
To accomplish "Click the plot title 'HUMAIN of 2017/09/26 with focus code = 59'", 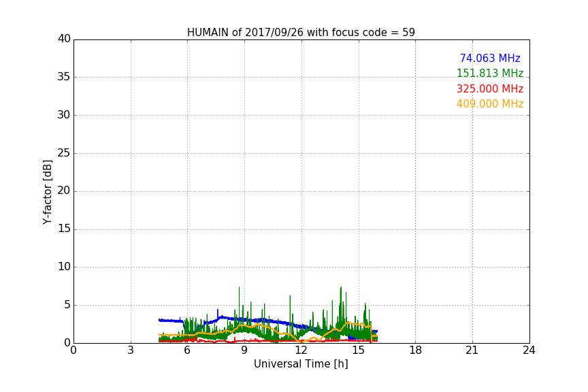I will pyautogui.click(x=301, y=33).
